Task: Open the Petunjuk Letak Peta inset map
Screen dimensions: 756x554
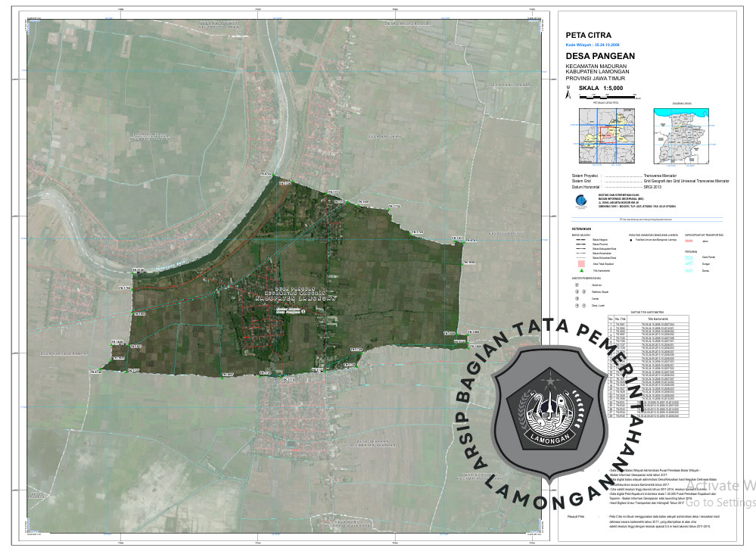Action: coord(605,136)
